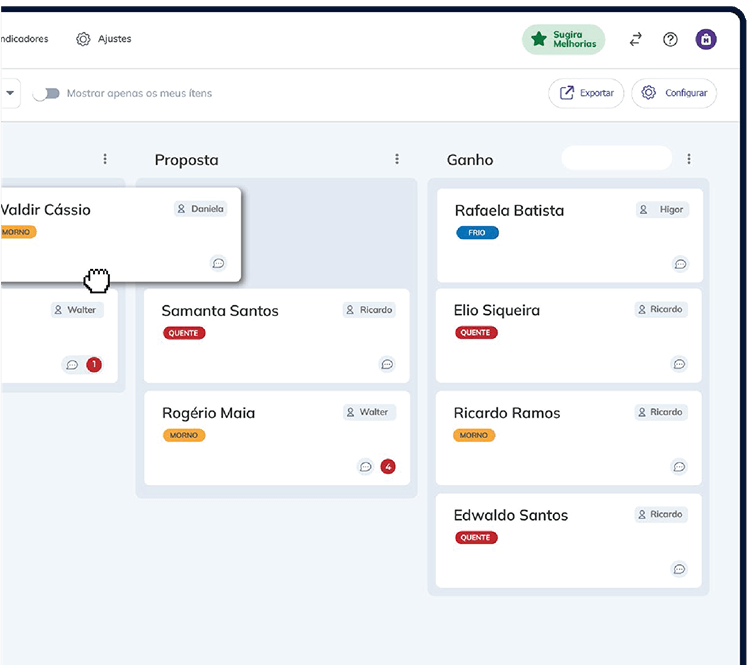Click the Exportar button
The height and width of the screenshot is (665, 749).
[586, 93]
